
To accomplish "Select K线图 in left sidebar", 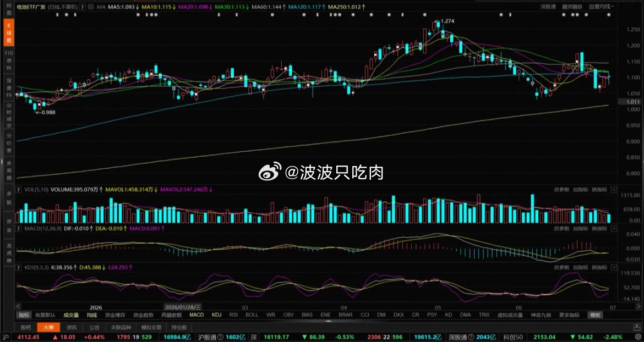I will point(9,33).
